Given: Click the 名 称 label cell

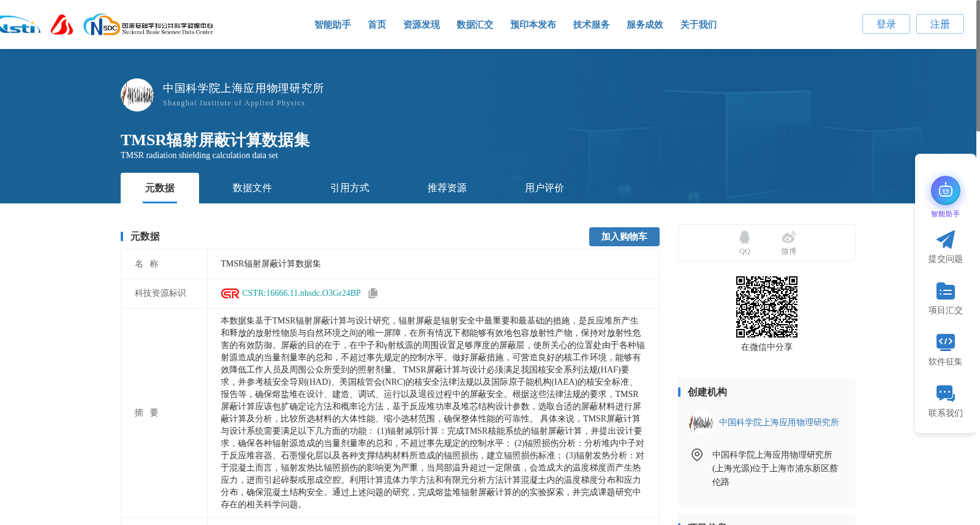Looking at the screenshot, I should 164,264.
